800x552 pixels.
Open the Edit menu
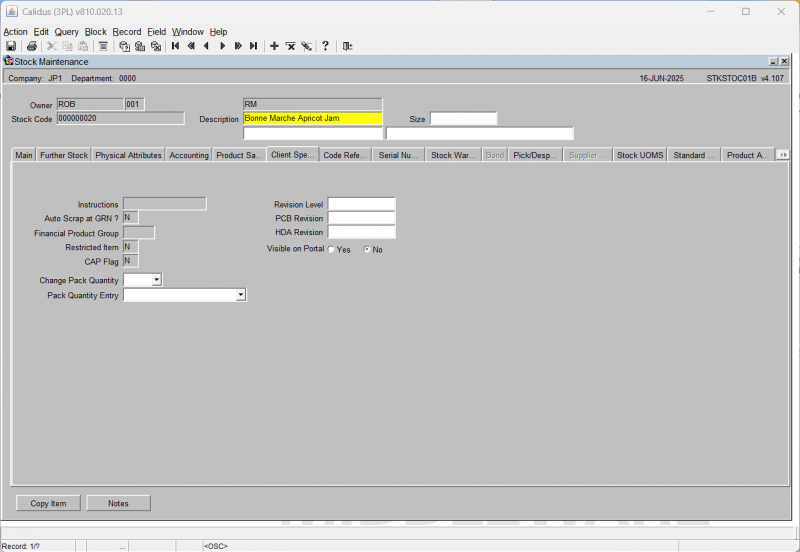click(x=41, y=32)
